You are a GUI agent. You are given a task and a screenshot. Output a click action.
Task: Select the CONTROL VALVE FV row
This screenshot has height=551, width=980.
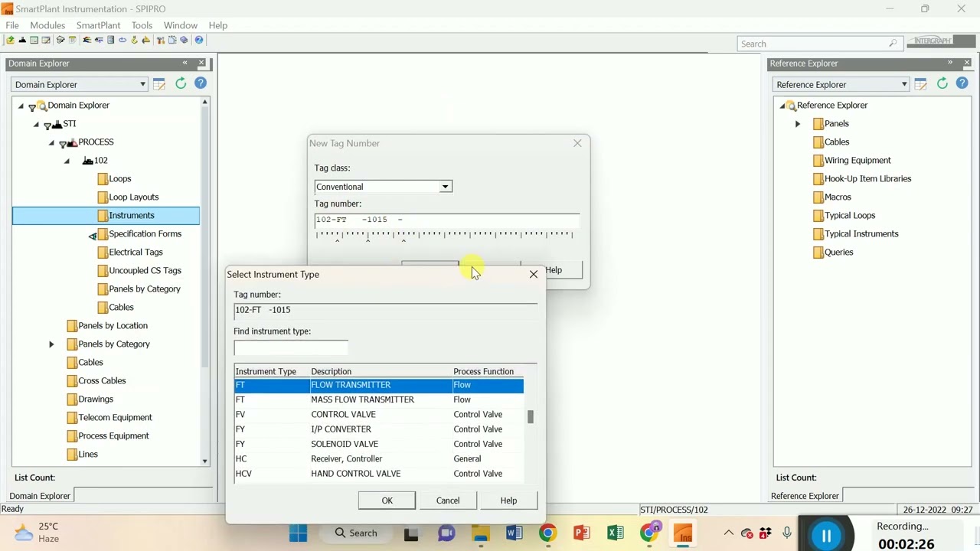click(378, 415)
